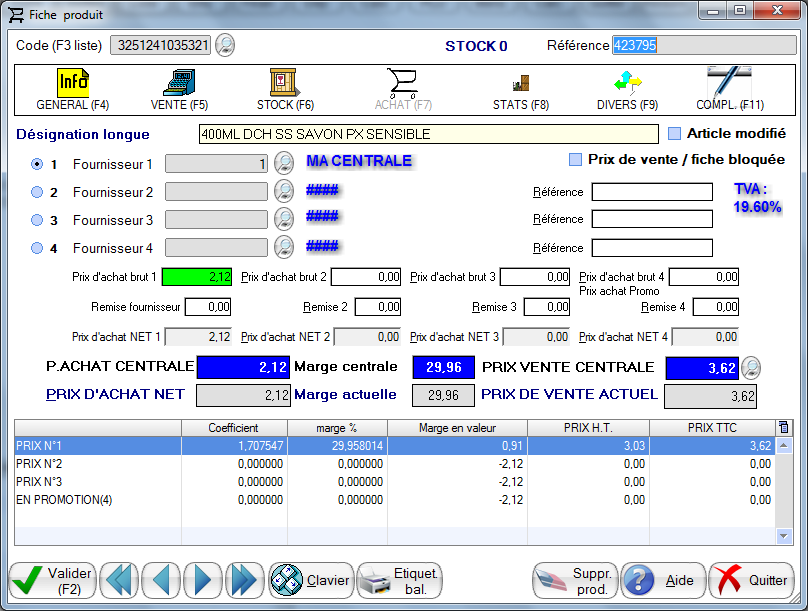808x611 pixels.
Task: Select Fournisseur 3 radio button
Action: coord(37,220)
